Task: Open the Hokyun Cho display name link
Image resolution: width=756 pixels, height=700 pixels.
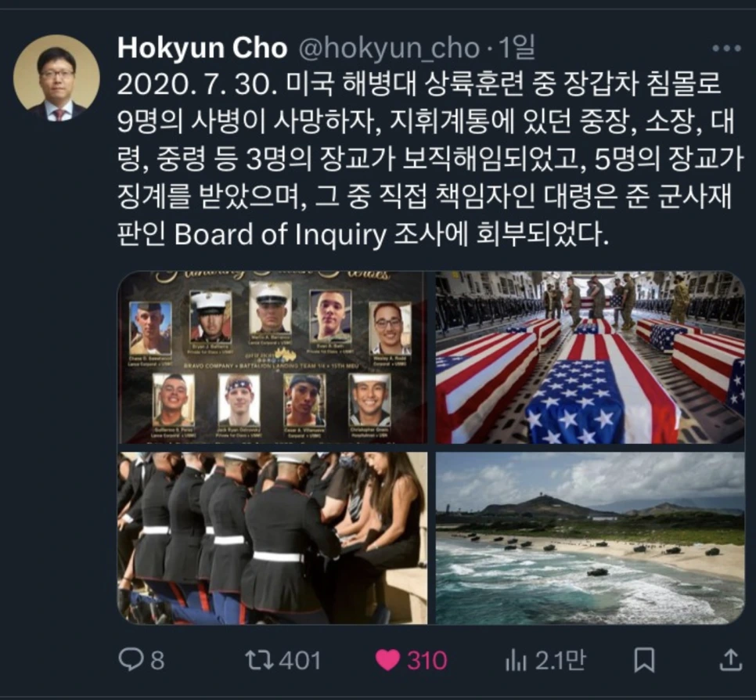Action: pos(202,48)
